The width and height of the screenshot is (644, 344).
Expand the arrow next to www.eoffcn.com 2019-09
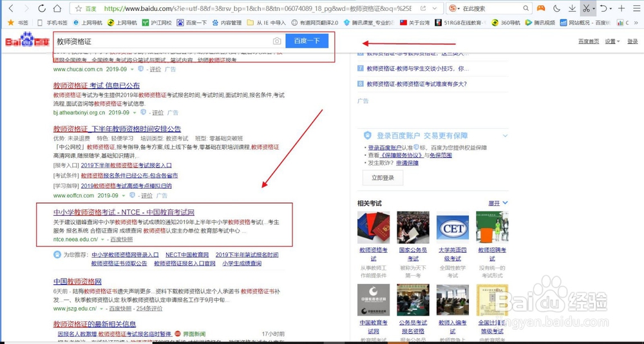[x=122, y=196]
